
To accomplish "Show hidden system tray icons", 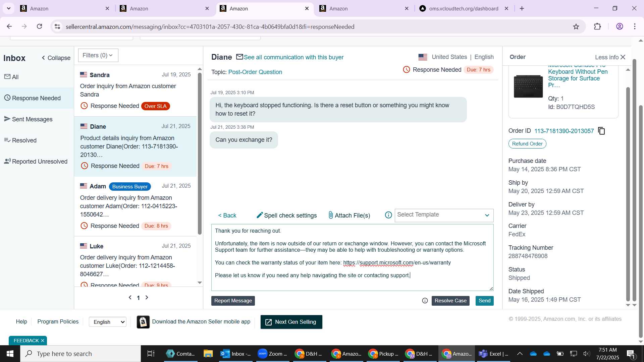I will click(x=520, y=354).
